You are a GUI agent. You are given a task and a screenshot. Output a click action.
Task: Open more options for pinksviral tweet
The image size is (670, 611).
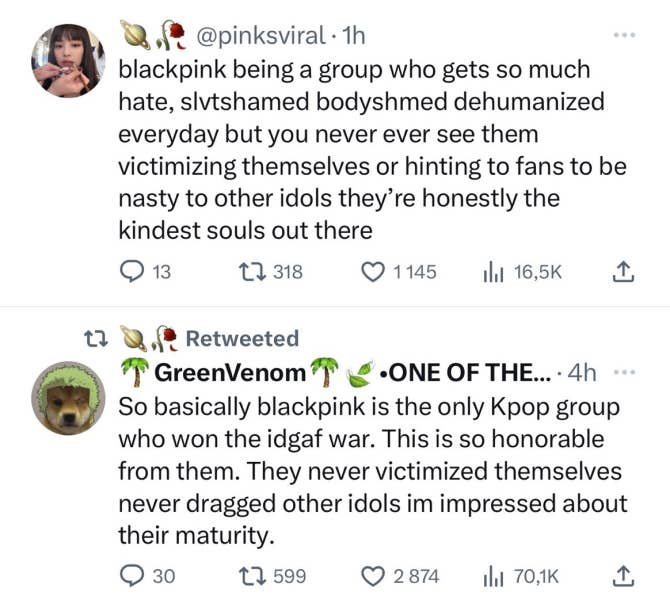click(x=624, y=36)
